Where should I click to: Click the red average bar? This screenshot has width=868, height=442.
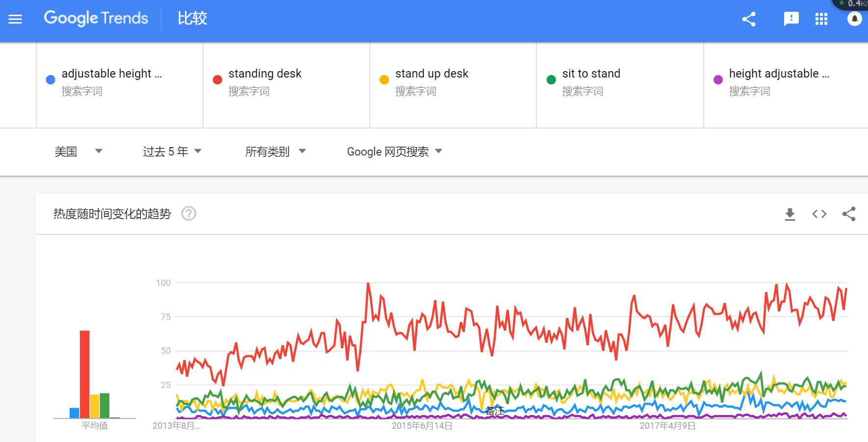pyautogui.click(x=85, y=374)
